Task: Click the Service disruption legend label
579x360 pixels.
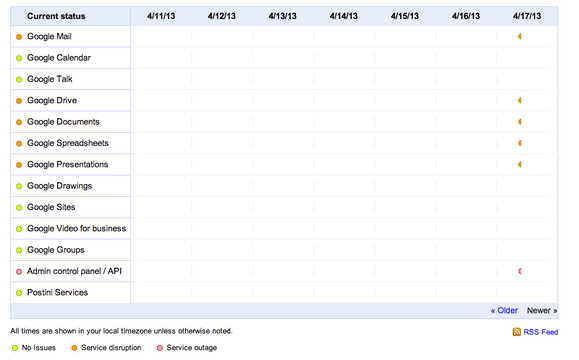Action: [x=111, y=348]
